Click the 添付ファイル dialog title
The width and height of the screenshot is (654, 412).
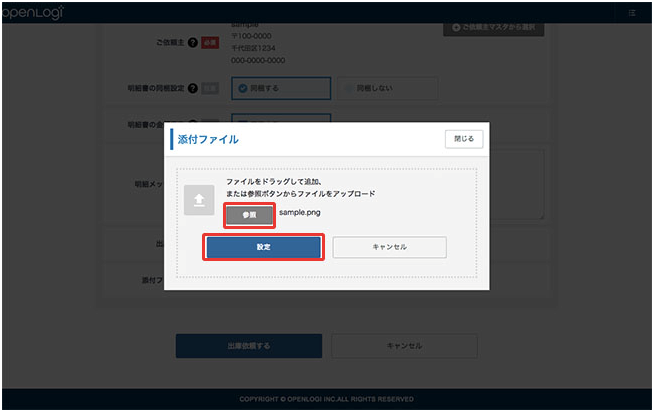[x=208, y=139]
